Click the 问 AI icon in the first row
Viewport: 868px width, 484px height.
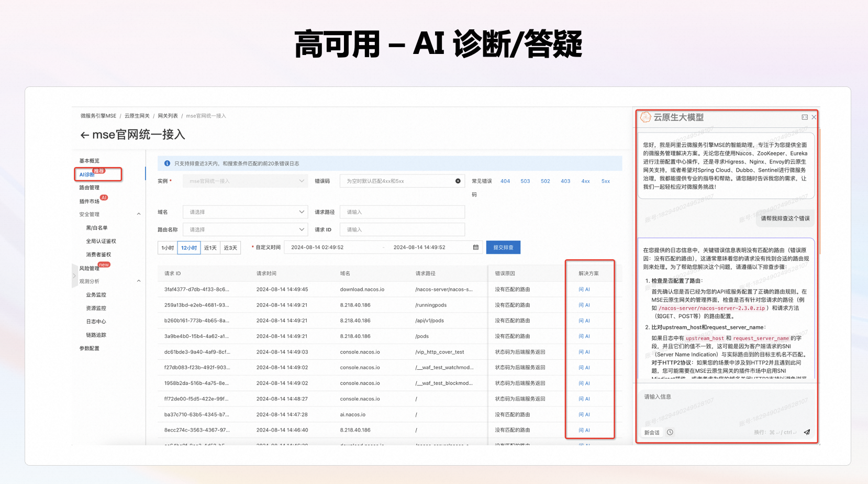tap(584, 290)
